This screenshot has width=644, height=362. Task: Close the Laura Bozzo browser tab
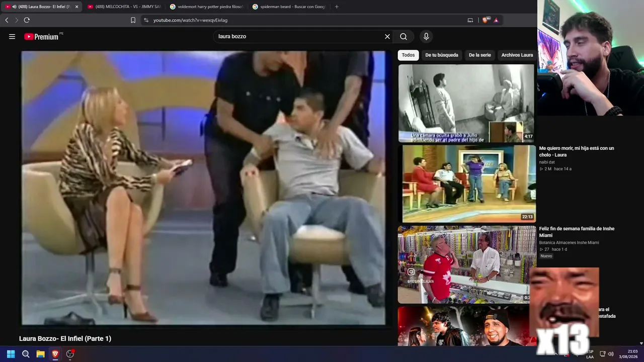76,7
